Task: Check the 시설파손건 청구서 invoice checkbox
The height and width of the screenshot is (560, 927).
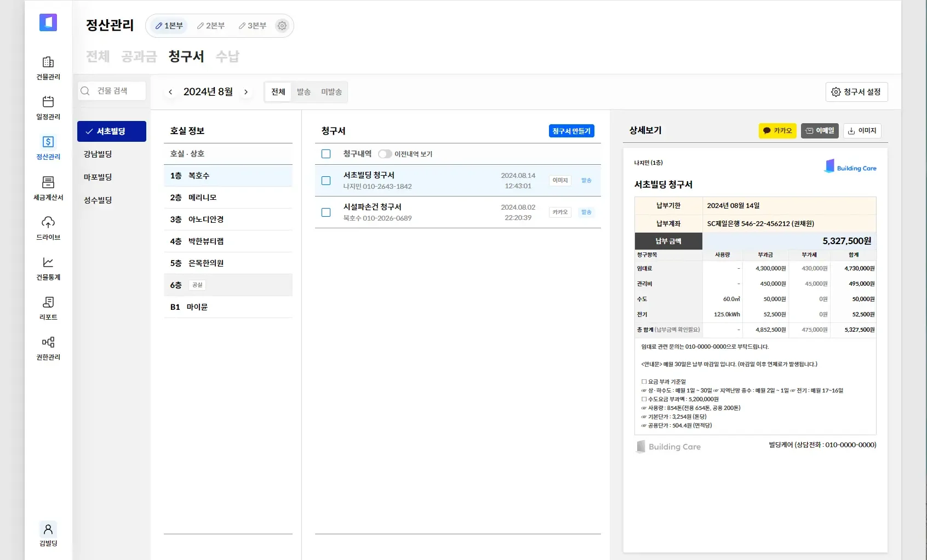Action: coord(325,212)
